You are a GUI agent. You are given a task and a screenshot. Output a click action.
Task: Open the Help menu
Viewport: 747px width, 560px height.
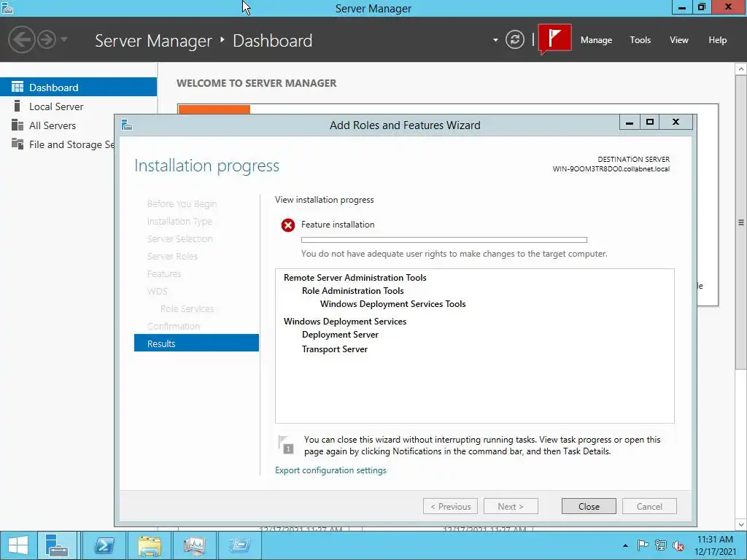coord(718,40)
